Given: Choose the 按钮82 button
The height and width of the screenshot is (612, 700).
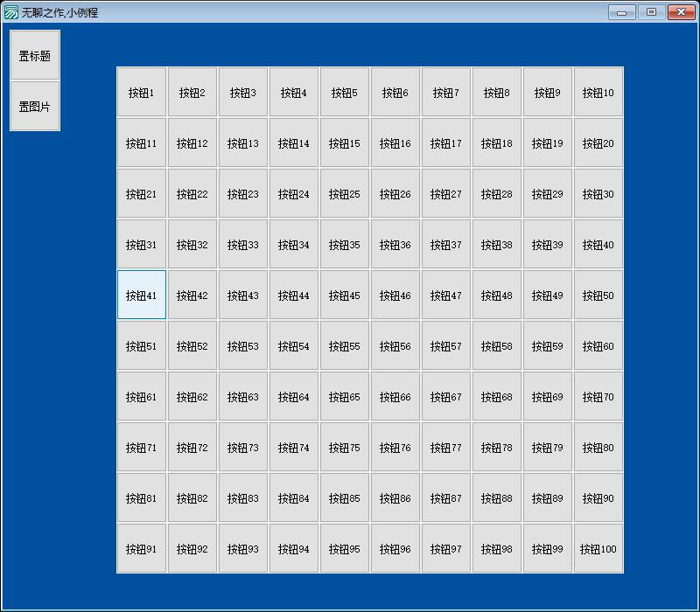Looking at the screenshot, I should (x=192, y=498).
